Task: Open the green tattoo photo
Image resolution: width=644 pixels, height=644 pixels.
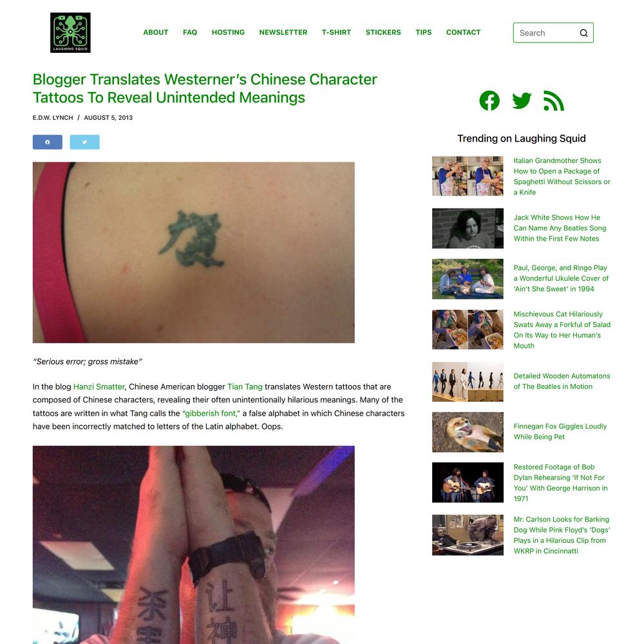Action: point(193,252)
